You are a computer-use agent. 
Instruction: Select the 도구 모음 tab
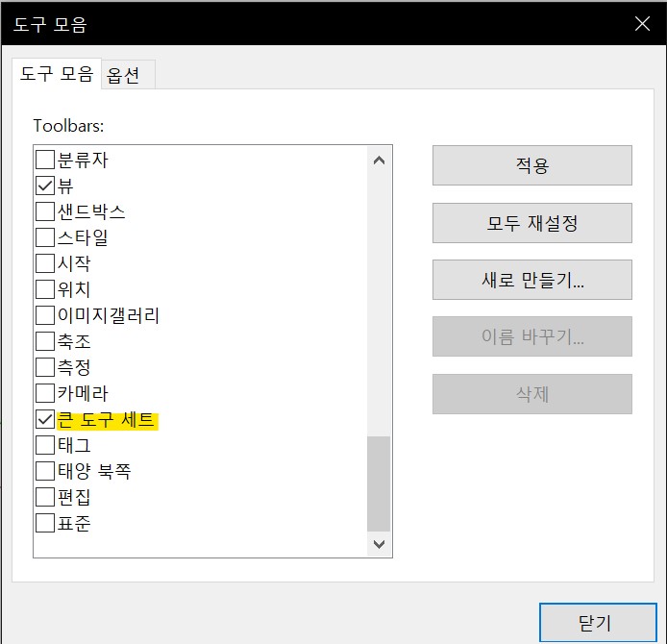tap(57, 75)
